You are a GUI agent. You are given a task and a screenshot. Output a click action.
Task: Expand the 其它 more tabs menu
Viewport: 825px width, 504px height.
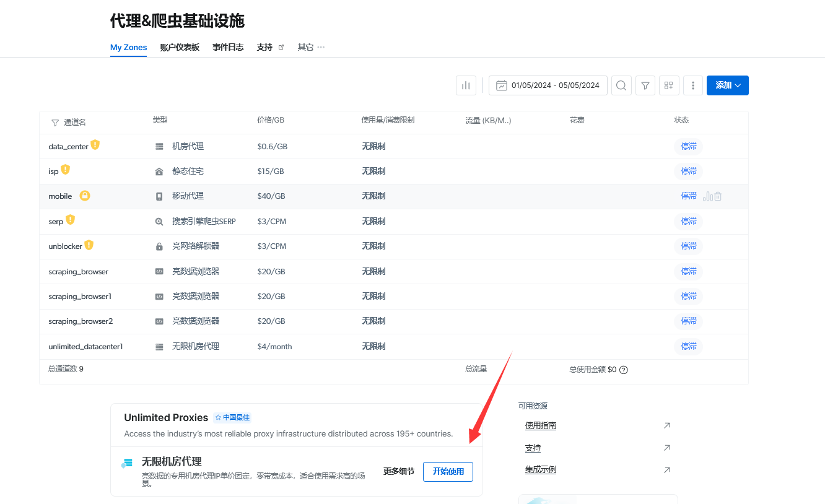[x=311, y=47]
